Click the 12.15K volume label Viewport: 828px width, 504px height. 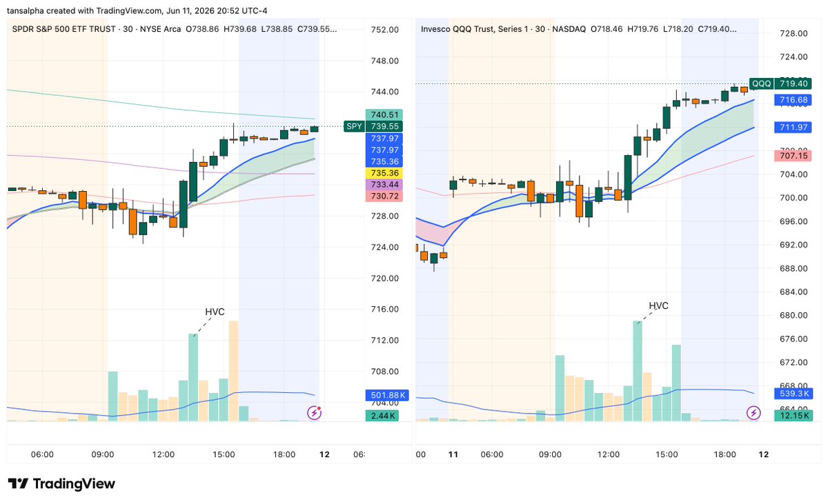click(x=793, y=416)
